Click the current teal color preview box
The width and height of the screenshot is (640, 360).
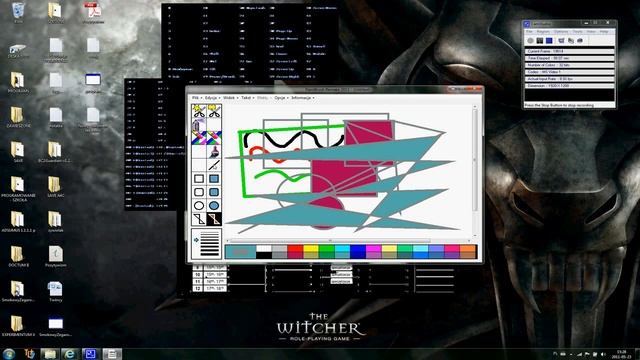pyautogui.click(x=240, y=252)
